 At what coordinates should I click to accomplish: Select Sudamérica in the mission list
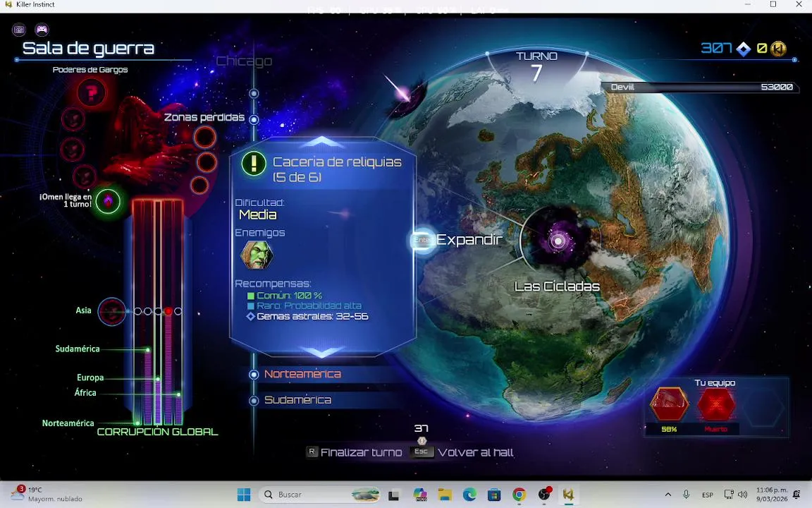tap(297, 399)
